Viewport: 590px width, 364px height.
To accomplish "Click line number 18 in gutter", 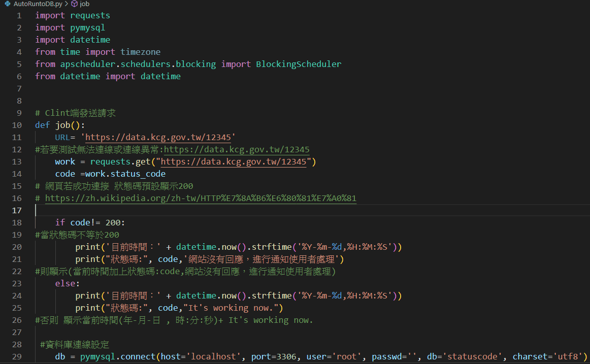I will click(x=16, y=222).
